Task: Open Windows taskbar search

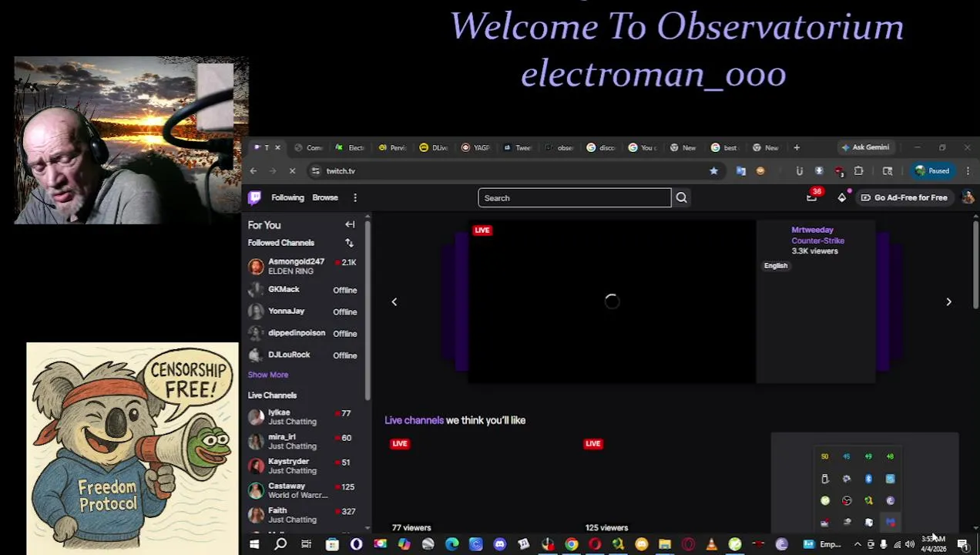Action: 280,544
